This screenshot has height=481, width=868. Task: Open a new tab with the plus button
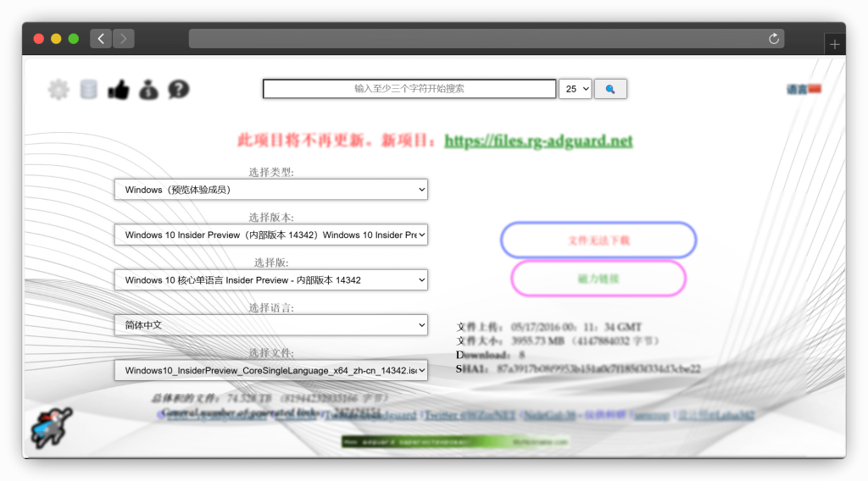tap(835, 44)
